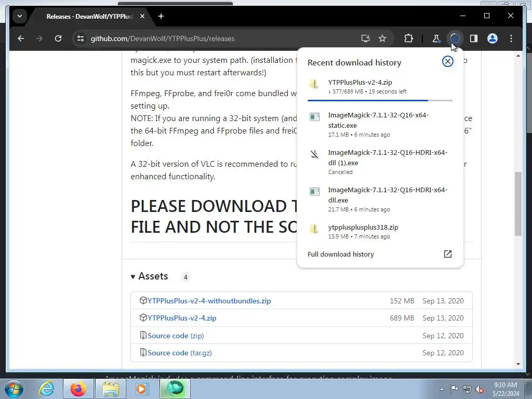Viewport: 532px width, 399px height.
Task: Go back to the previous page
Action: (21, 38)
